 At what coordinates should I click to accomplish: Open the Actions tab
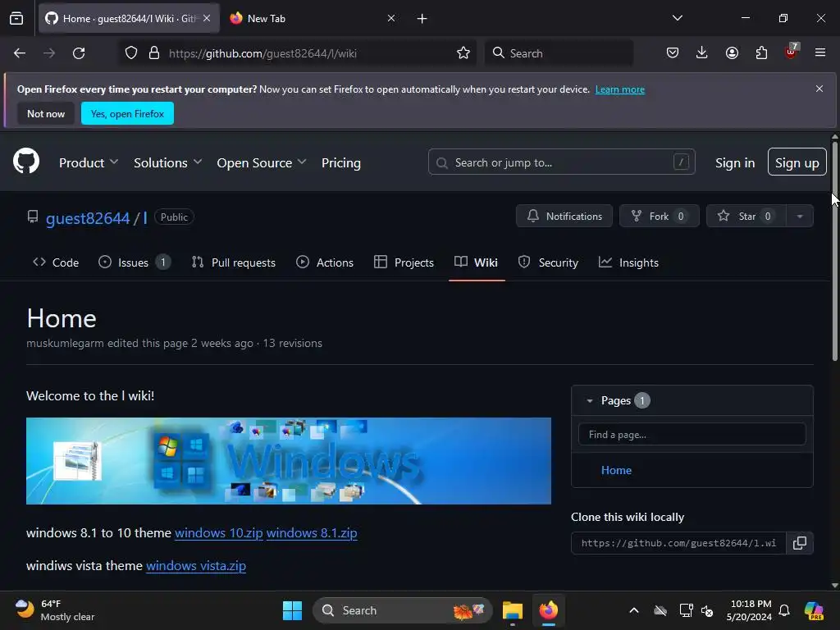(325, 262)
